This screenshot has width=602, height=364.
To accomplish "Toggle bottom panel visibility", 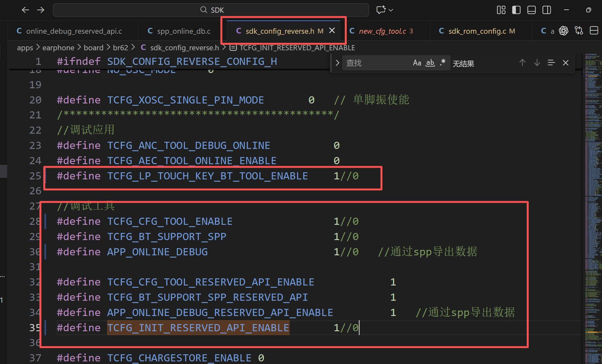I will (532, 10).
